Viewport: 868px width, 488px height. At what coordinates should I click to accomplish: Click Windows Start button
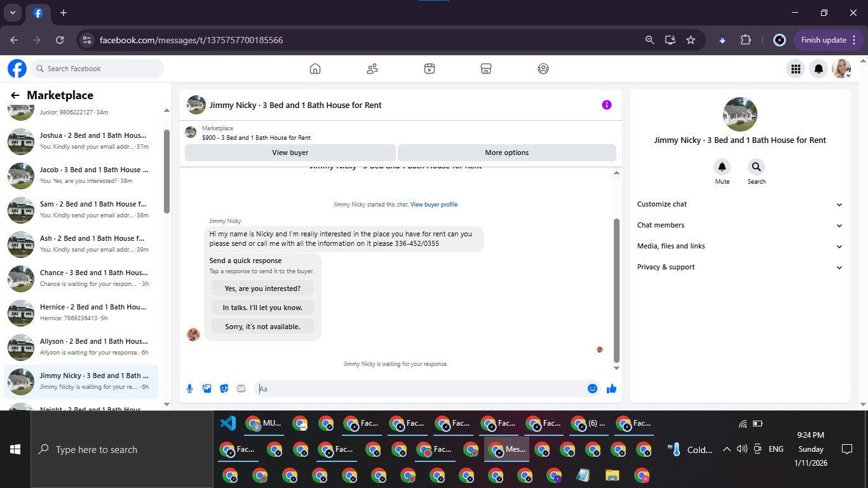15,449
